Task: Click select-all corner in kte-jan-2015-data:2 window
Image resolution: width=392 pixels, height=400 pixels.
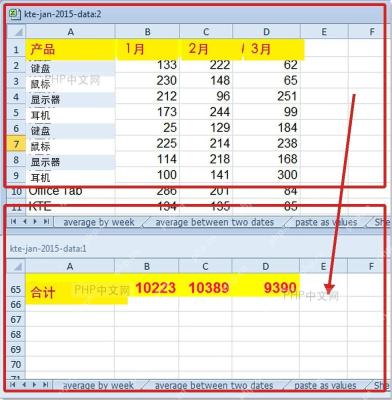Action: pyautogui.click(x=17, y=32)
